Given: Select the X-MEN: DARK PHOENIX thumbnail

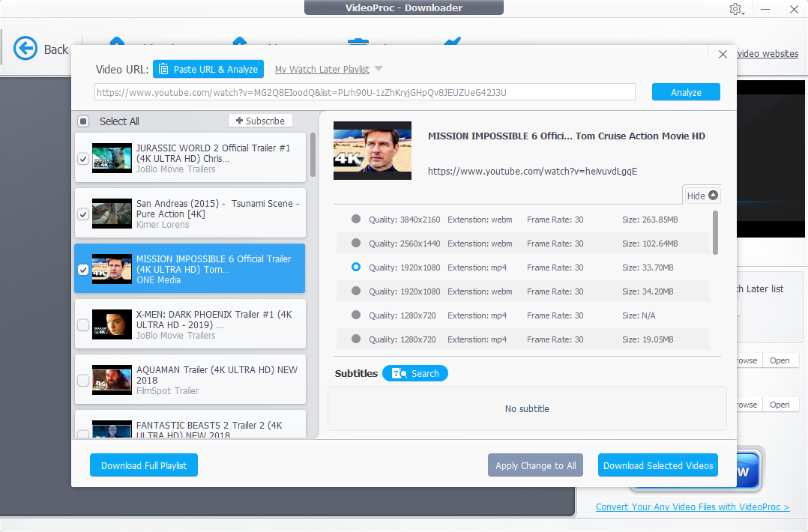Looking at the screenshot, I should [112, 324].
